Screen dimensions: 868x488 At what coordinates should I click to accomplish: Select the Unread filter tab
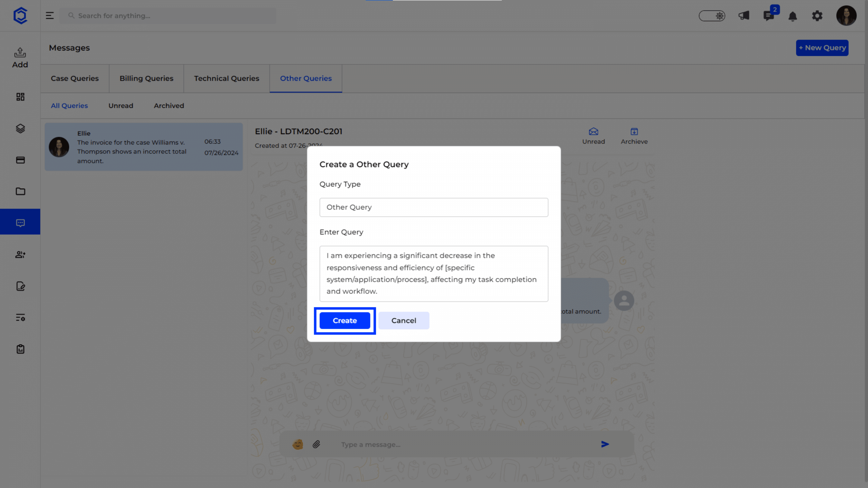(121, 106)
